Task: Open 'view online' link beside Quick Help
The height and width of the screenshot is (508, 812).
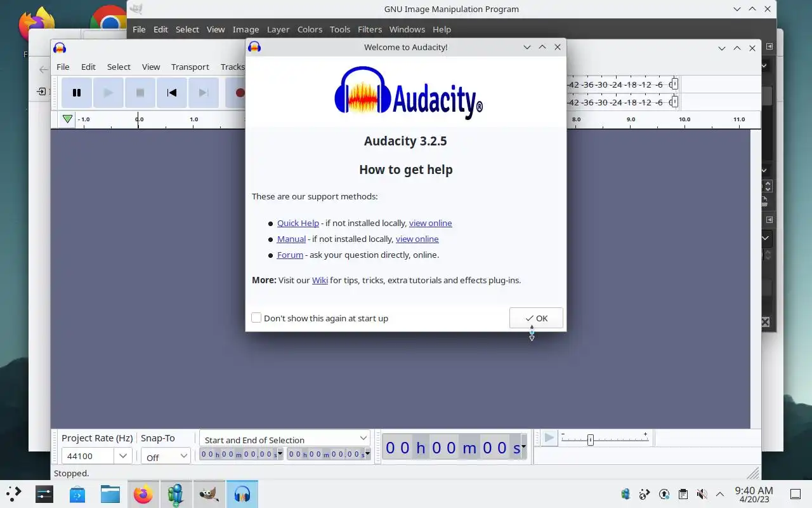Action: tap(431, 223)
